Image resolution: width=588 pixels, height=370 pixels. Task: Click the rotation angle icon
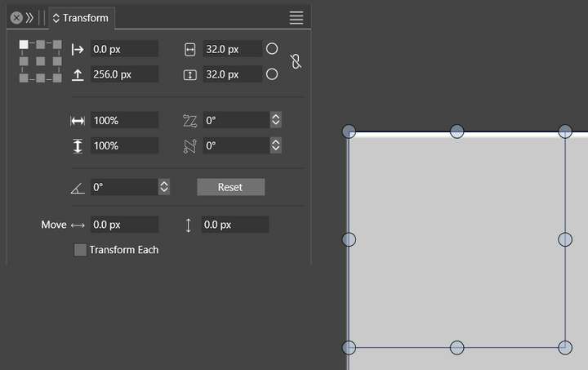pos(78,188)
